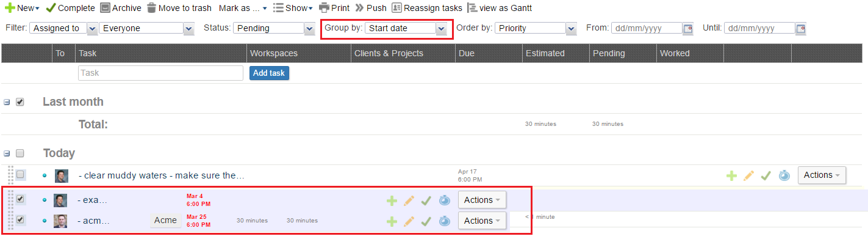
Task: Check the Today group checkbox
Action: [x=20, y=153]
